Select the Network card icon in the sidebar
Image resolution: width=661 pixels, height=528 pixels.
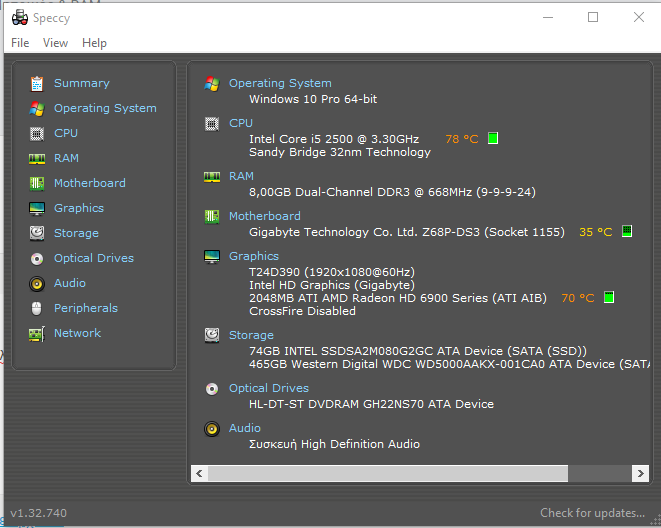37,333
